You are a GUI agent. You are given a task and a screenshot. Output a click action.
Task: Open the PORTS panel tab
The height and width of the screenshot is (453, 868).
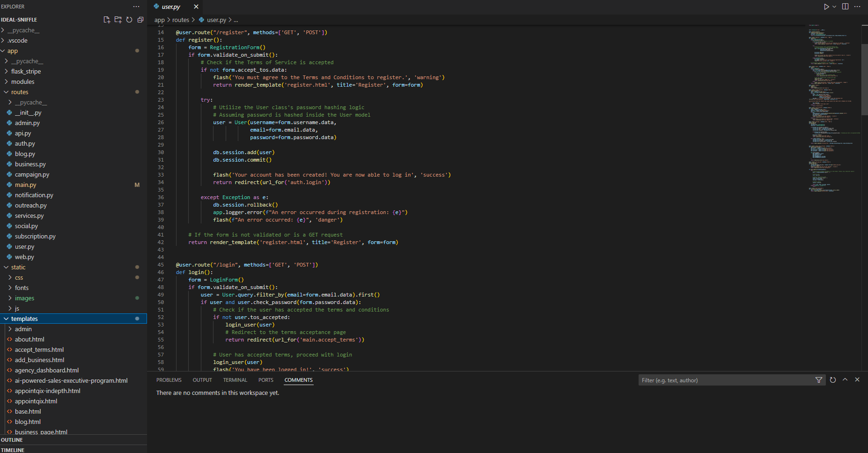tap(266, 380)
